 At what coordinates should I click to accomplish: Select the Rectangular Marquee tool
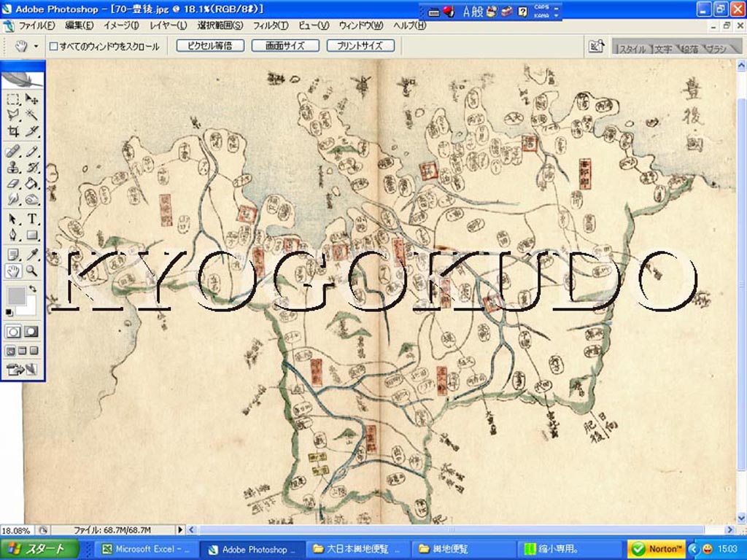13,99
